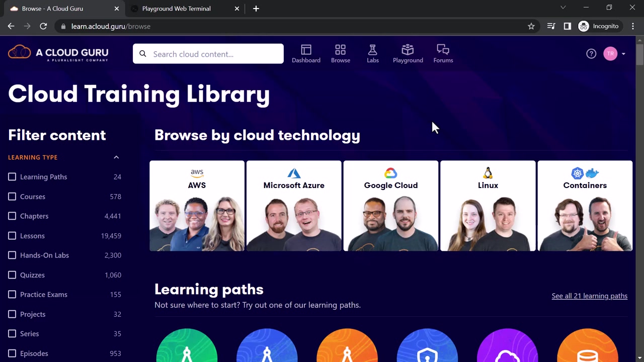Bookmark this page with the star icon
Screen dimensions: 644x362
tap(531, 26)
